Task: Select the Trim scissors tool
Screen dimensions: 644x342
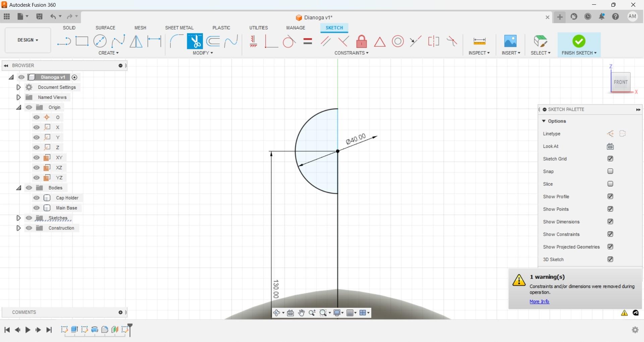Action: (x=195, y=41)
